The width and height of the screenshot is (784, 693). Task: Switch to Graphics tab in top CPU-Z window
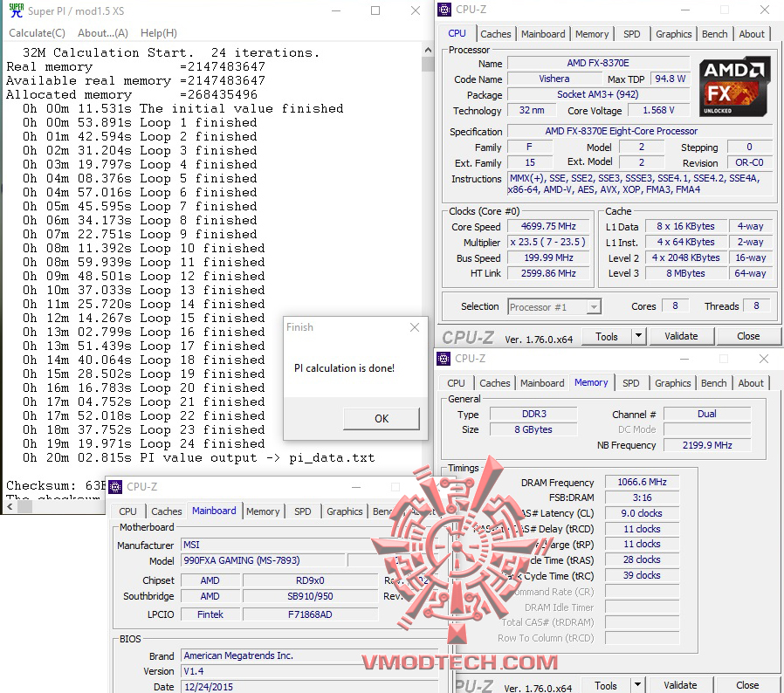(673, 34)
